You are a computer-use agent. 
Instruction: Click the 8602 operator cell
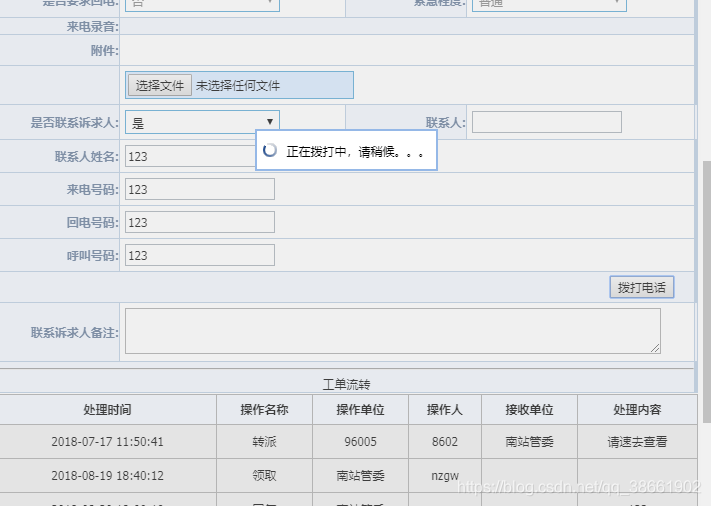445,442
